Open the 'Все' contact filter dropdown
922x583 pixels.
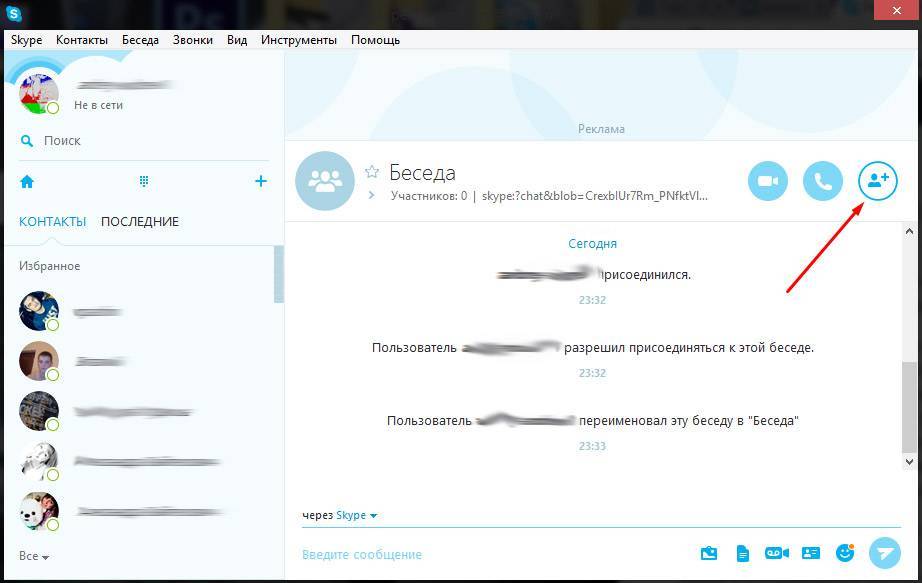34,556
